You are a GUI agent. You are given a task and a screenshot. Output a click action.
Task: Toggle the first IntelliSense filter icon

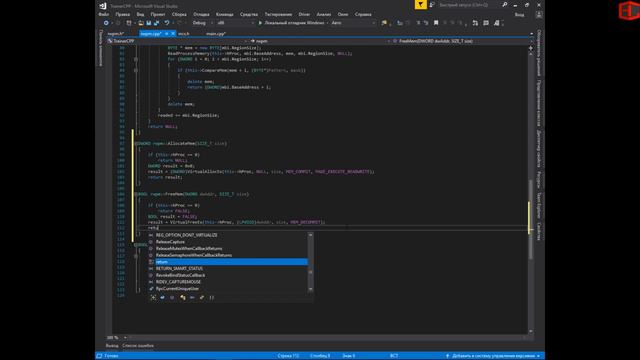pyautogui.click(x=153, y=298)
